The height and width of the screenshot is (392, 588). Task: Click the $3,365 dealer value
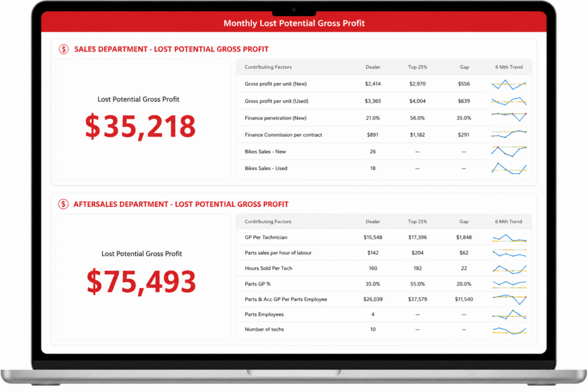(x=373, y=101)
